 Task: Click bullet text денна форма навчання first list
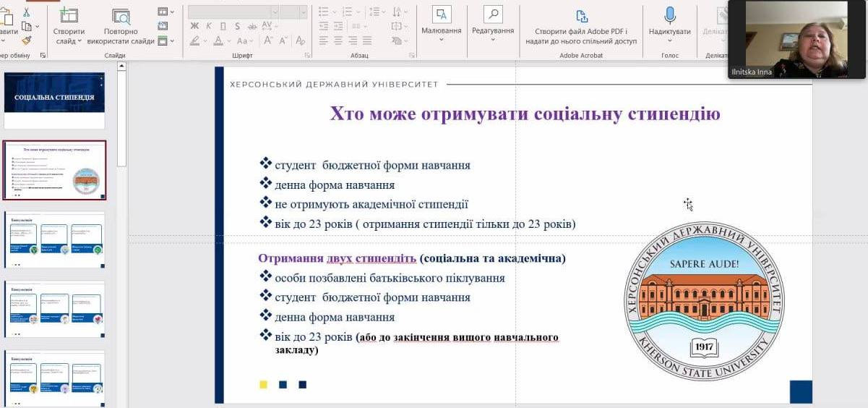(x=335, y=185)
